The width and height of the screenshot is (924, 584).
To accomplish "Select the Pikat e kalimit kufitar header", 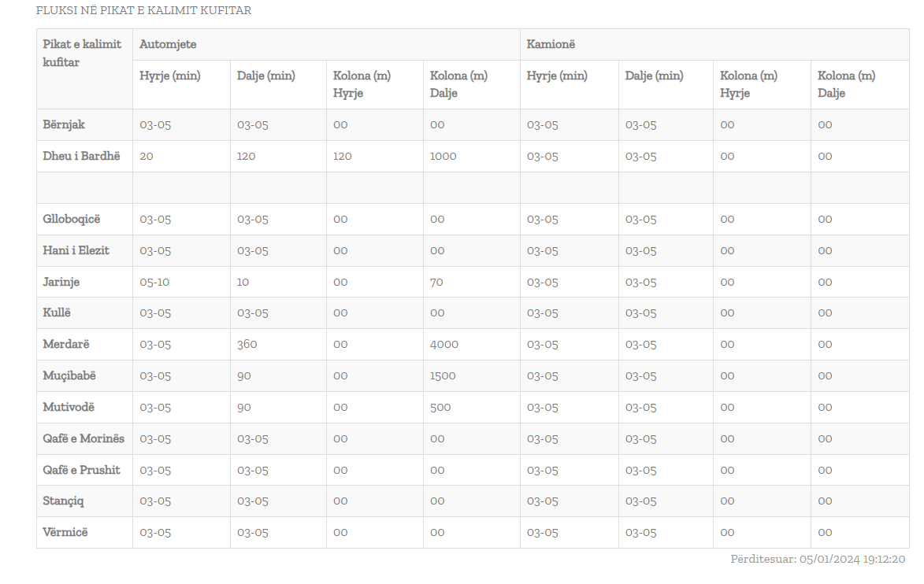I will (82, 53).
